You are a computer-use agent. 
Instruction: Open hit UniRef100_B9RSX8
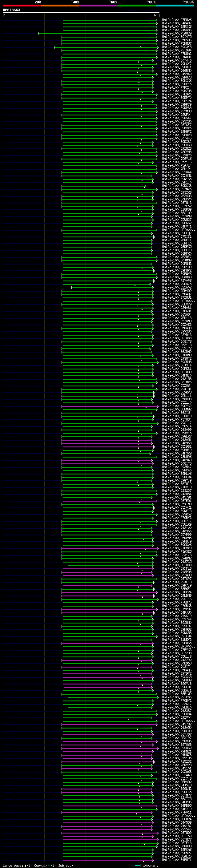[176, 186]
